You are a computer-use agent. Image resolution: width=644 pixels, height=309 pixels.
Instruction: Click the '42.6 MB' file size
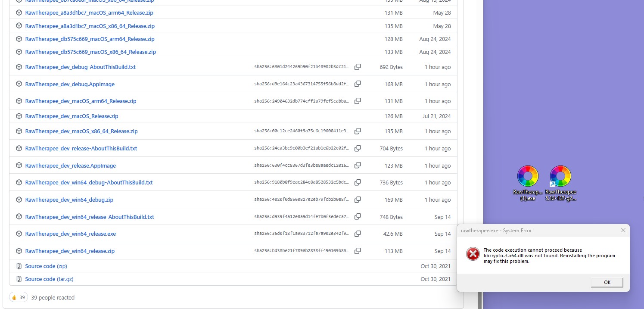click(x=393, y=234)
